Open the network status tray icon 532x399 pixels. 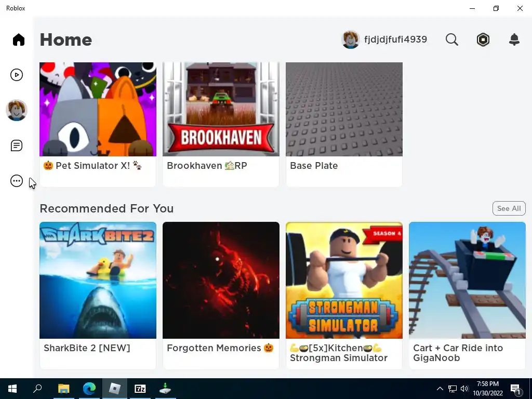click(x=453, y=389)
